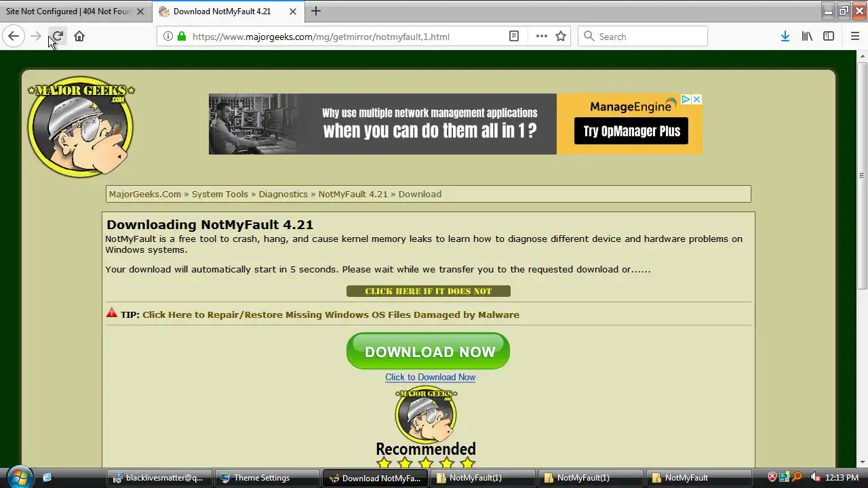Viewport: 868px width, 488px height.
Task: Open page actions three-dot menu
Action: (541, 36)
